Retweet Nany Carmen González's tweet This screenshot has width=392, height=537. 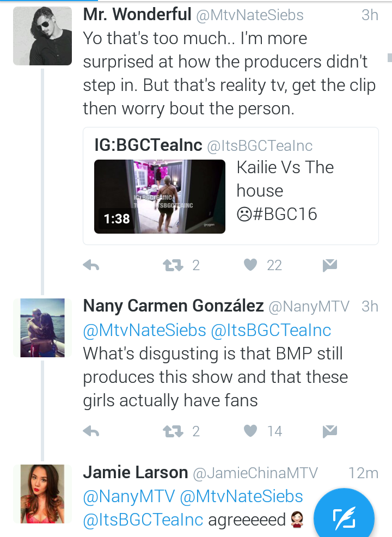(x=173, y=431)
